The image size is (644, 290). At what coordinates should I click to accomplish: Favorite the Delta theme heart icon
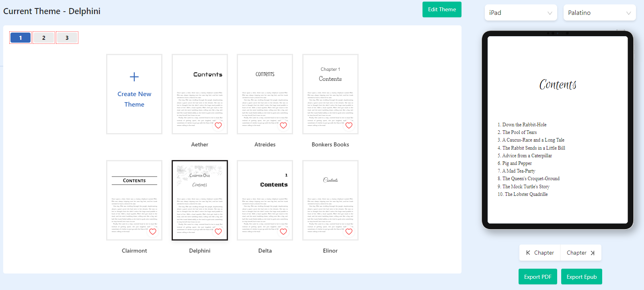pos(283,232)
